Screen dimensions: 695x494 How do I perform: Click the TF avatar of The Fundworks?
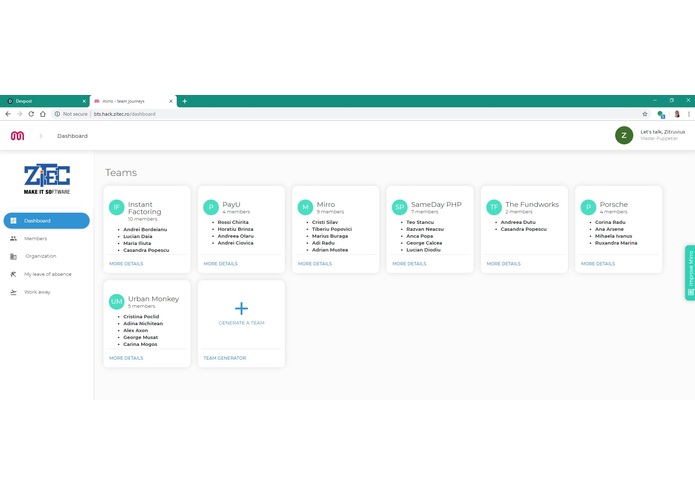pos(494,207)
